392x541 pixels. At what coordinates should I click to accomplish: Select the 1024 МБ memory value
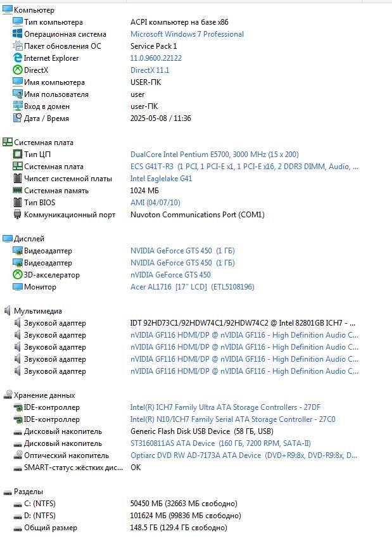(144, 191)
